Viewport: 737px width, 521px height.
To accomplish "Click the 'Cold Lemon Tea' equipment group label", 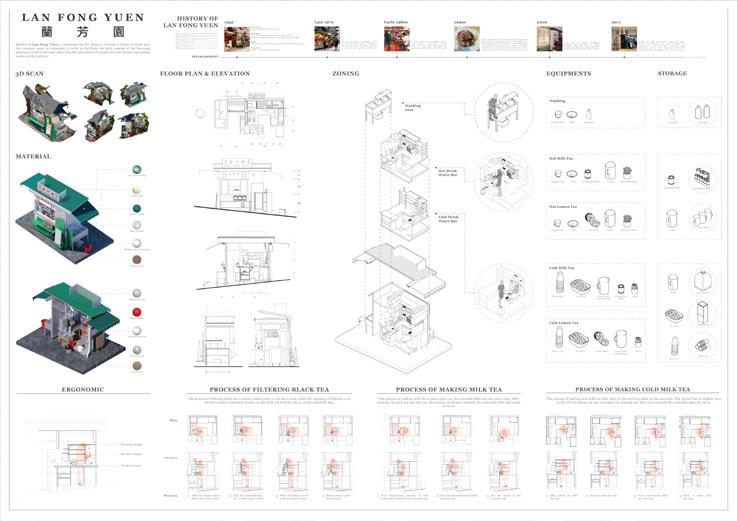I will pos(564,323).
